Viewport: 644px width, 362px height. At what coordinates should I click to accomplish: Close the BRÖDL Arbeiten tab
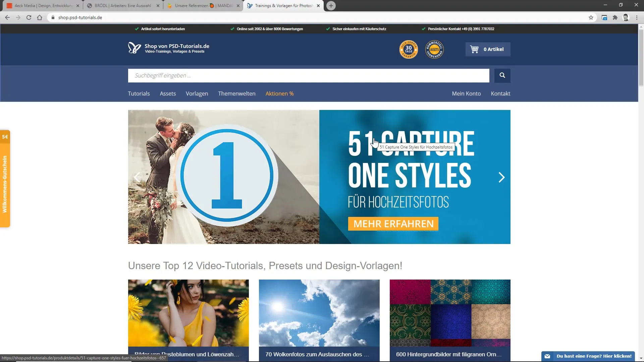click(158, 6)
